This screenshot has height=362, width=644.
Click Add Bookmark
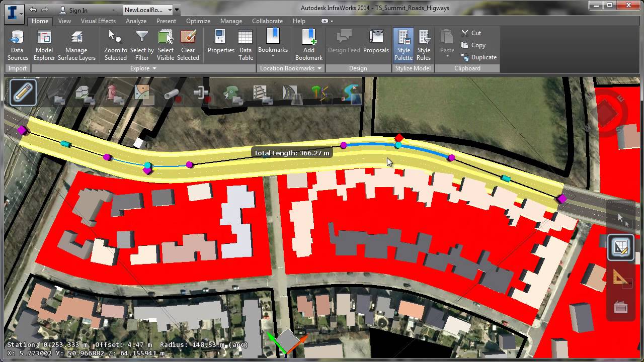309,45
